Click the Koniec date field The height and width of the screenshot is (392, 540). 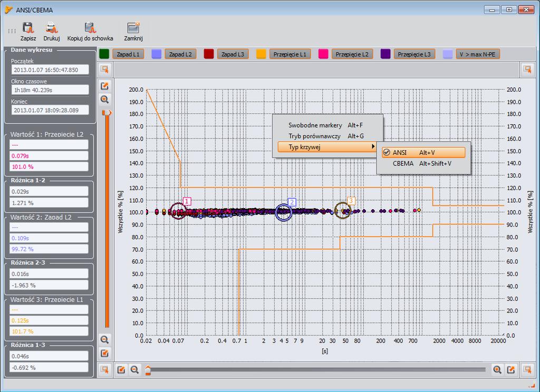[x=50, y=110]
